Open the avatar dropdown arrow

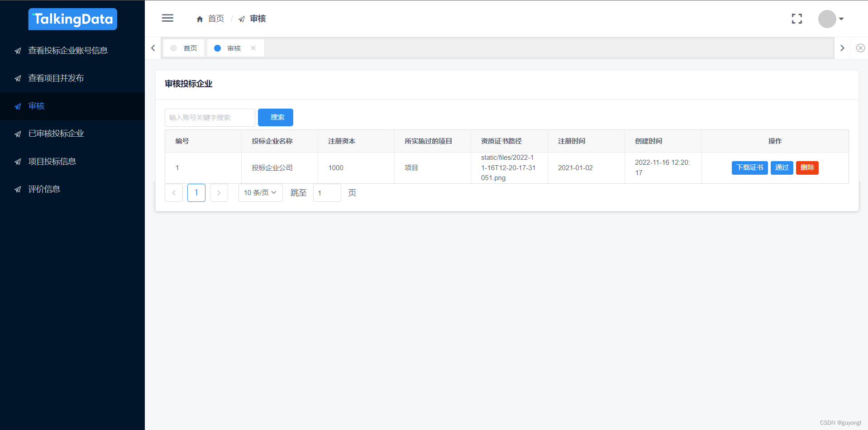(841, 19)
